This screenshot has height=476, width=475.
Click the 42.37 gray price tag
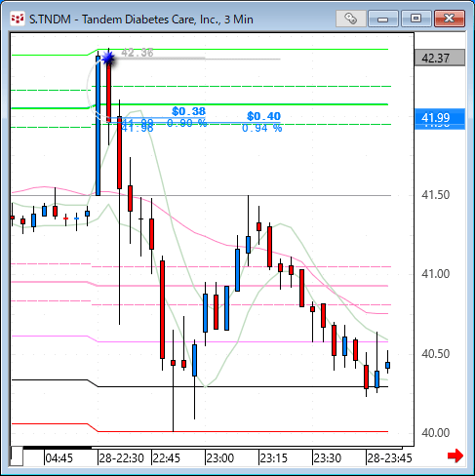click(x=440, y=58)
